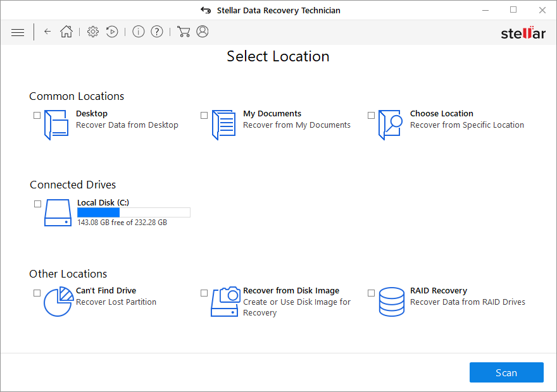Viewport: 557px width, 392px height.
Task: Click the title bar back-arrow app icon
Action: (x=206, y=10)
